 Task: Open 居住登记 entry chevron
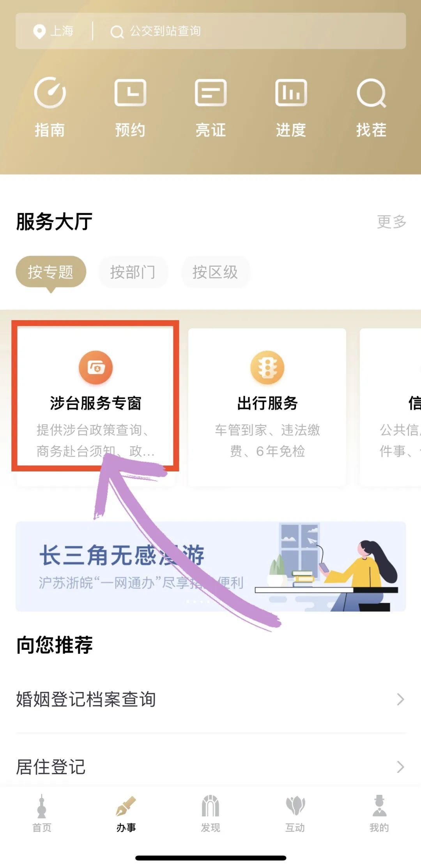pyautogui.click(x=400, y=767)
